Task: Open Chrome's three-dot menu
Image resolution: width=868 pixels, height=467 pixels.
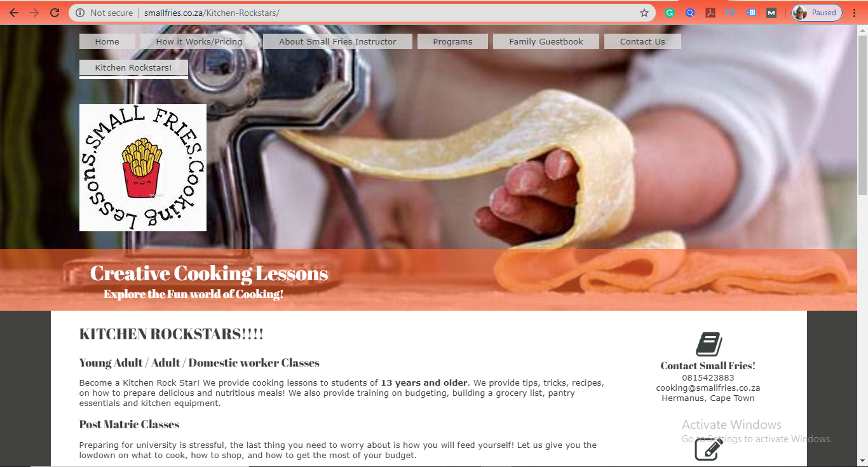Action: point(855,13)
